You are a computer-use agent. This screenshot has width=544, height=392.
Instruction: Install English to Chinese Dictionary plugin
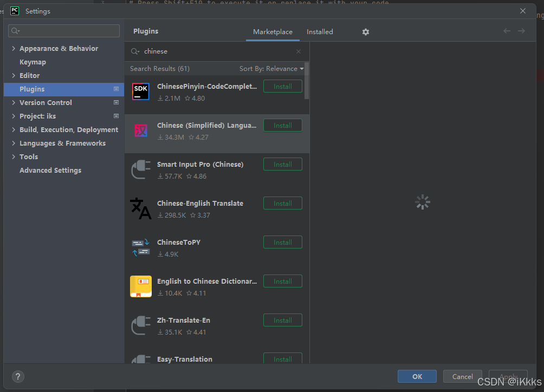pos(283,282)
